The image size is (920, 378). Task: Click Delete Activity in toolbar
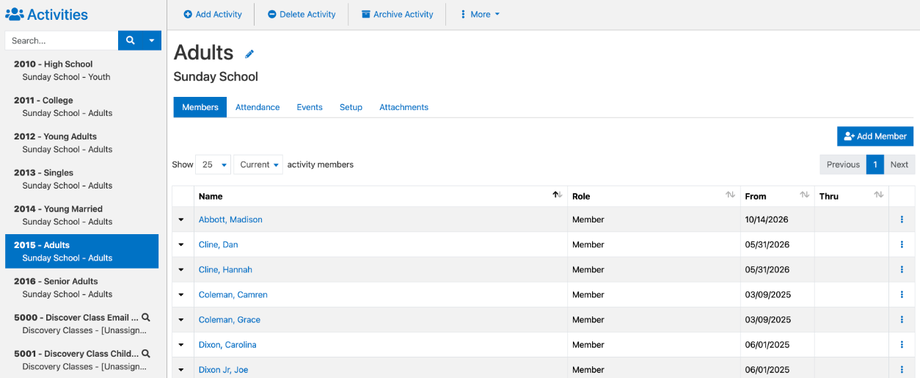(302, 14)
